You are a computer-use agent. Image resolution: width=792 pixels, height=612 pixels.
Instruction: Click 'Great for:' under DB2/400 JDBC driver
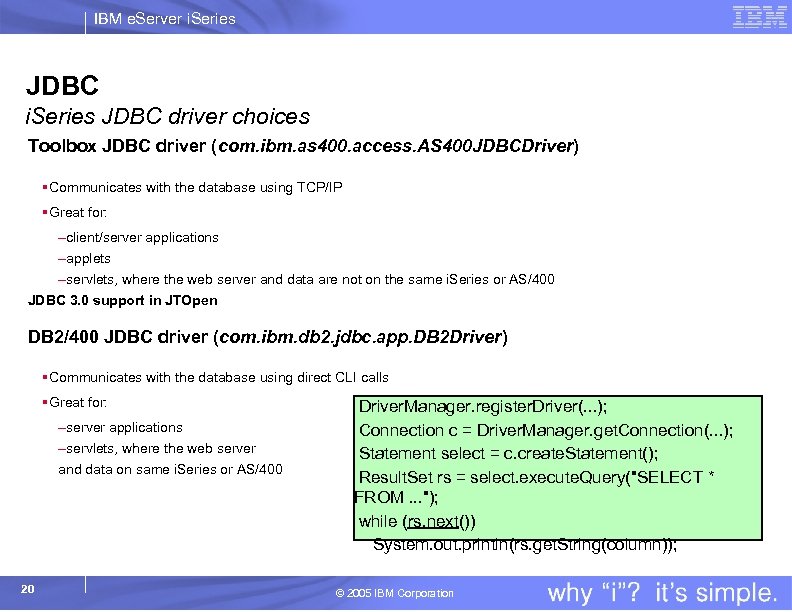point(78,402)
